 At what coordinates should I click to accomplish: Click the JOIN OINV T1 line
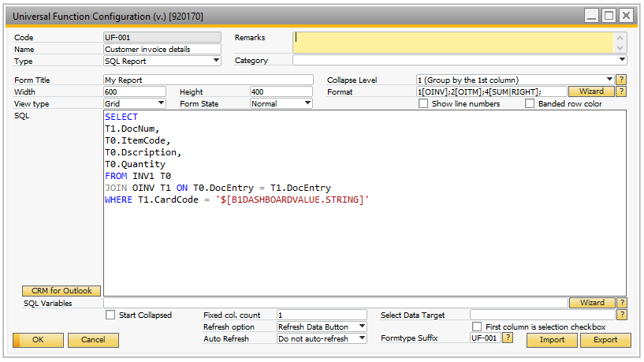click(x=218, y=188)
